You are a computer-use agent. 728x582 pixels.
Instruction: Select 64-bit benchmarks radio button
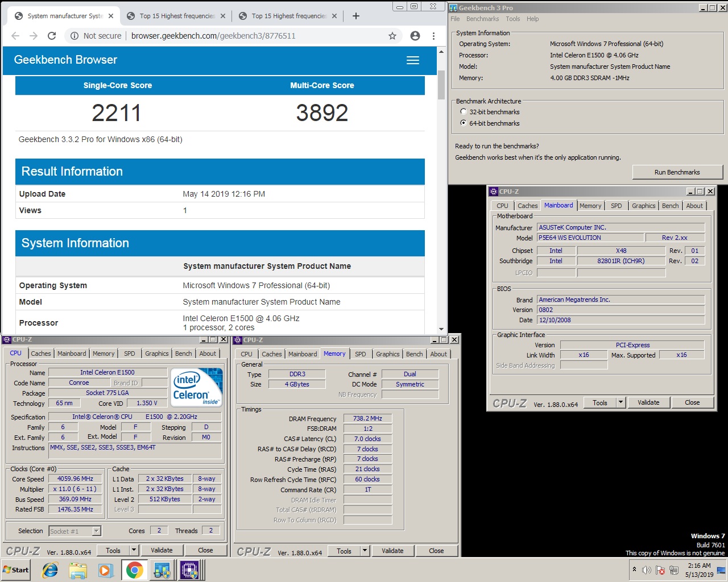pyautogui.click(x=464, y=123)
